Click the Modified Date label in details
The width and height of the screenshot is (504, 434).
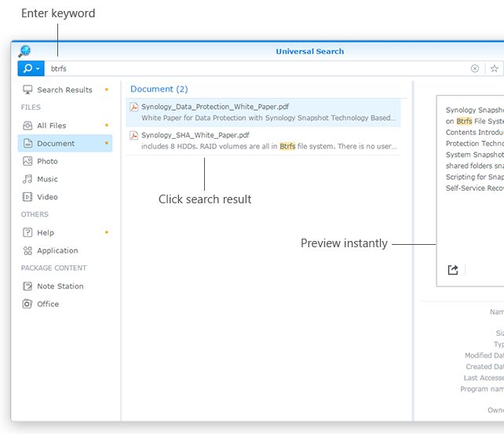coord(484,356)
